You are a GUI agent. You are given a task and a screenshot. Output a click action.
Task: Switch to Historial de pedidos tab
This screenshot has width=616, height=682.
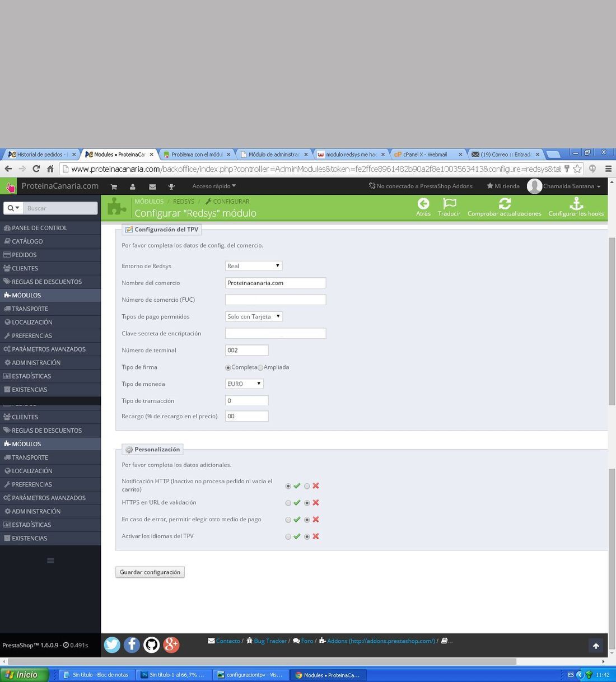(41, 155)
